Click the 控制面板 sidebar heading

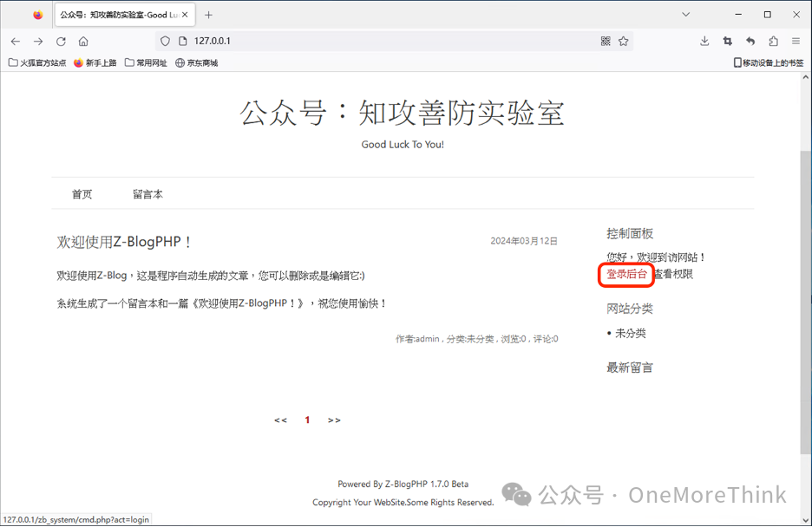(630, 234)
